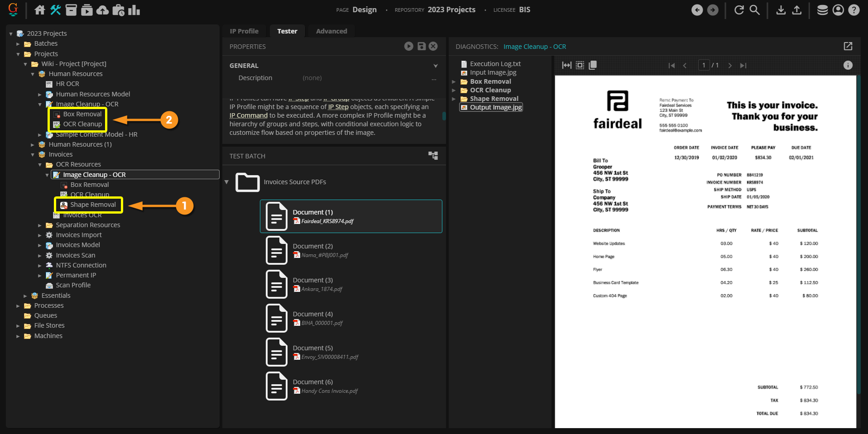
Task: Click the Stats bar chart icon
Action: pyautogui.click(x=134, y=10)
